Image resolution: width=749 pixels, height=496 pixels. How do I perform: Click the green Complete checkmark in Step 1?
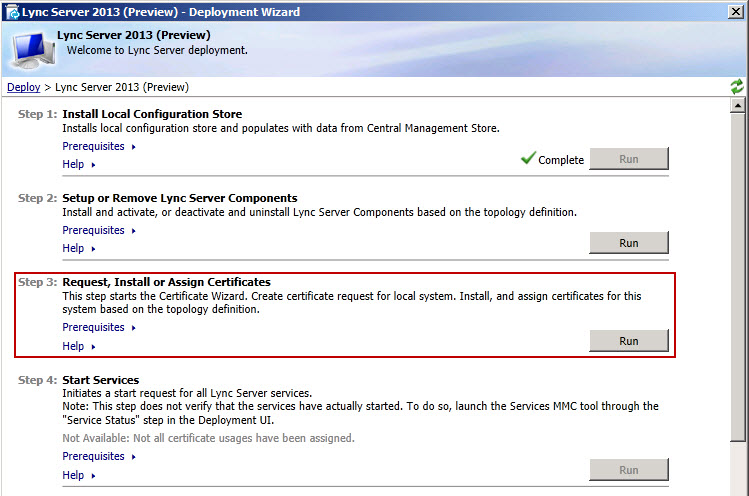tap(528, 159)
